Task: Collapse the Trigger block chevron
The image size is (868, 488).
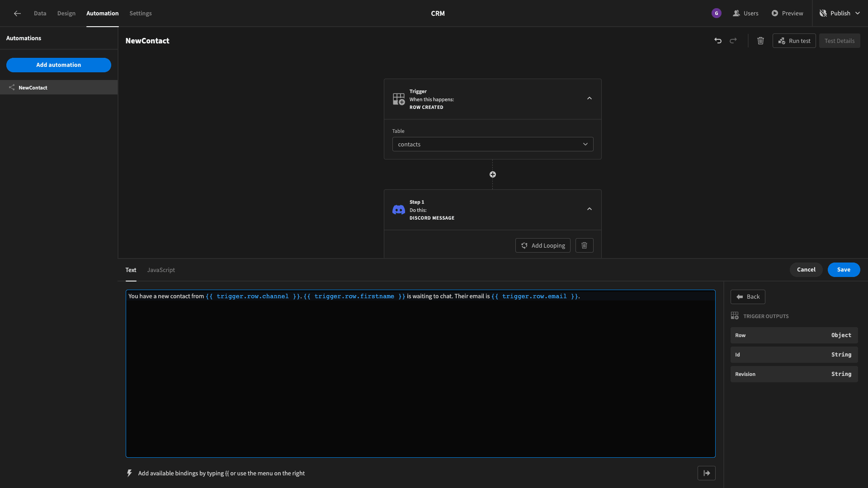Action: point(590,99)
